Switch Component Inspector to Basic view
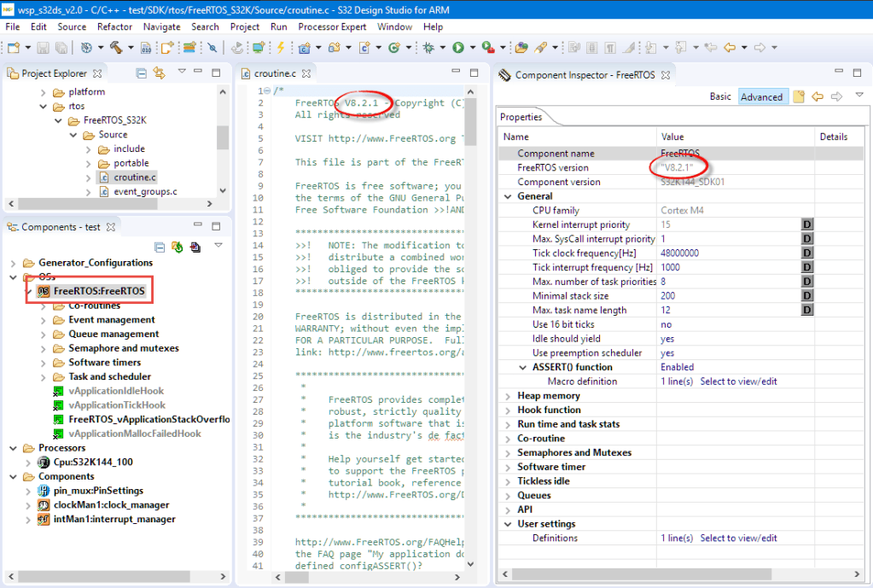 (720, 96)
